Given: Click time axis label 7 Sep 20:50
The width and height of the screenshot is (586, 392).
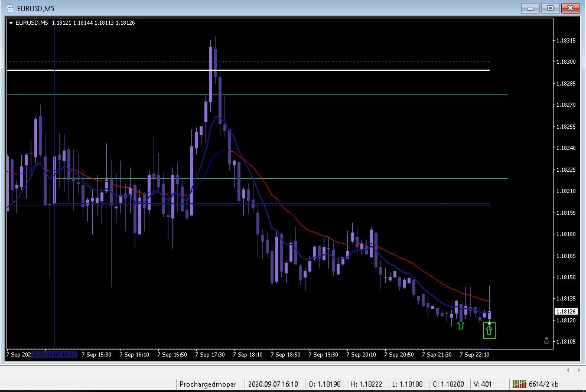Looking at the screenshot, I should [x=399, y=354].
